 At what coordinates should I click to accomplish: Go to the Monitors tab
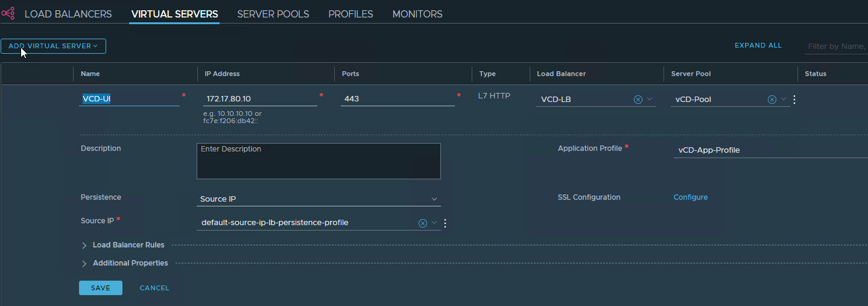[417, 14]
